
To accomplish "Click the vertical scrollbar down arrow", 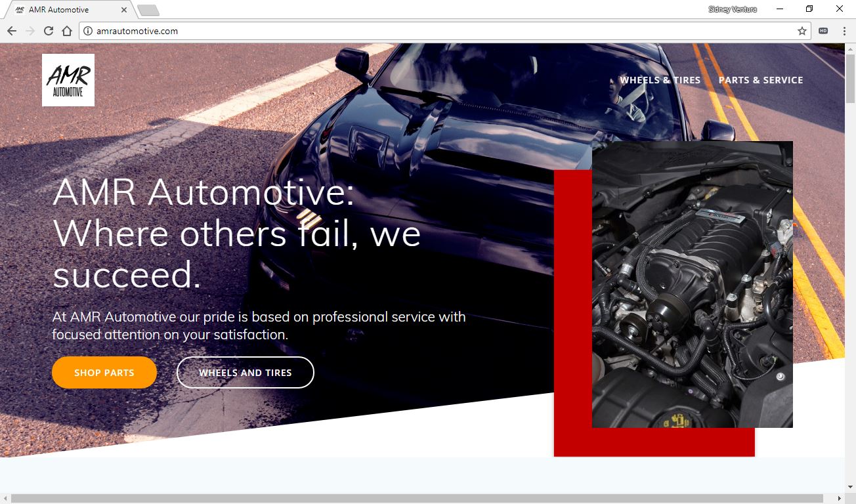I will point(850,488).
